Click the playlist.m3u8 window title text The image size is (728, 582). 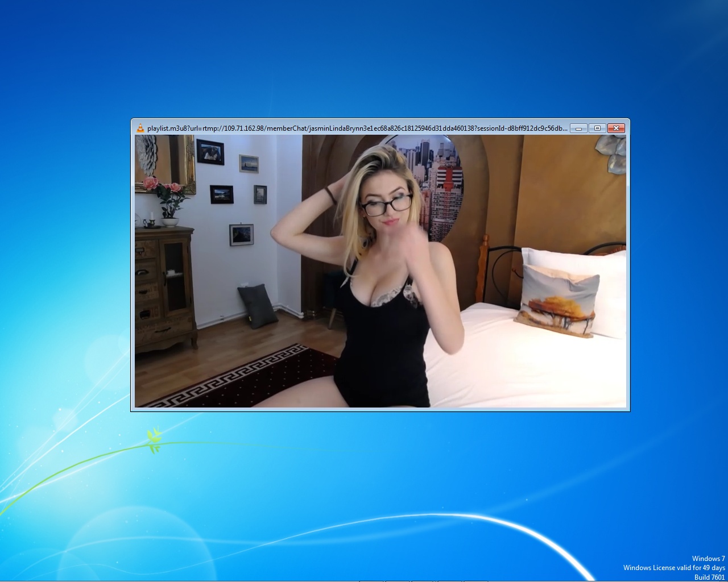[x=357, y=128]
